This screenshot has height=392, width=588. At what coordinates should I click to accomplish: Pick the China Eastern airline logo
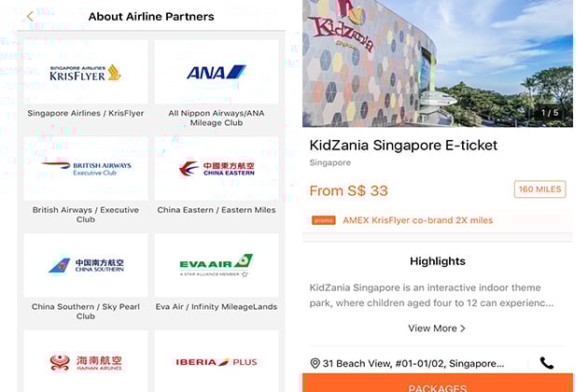click(216, 169)
